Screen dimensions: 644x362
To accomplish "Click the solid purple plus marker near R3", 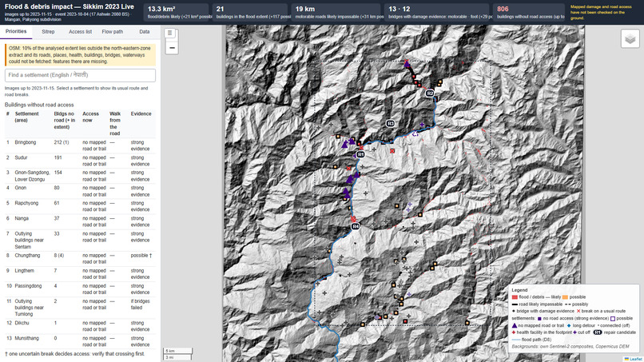I will tap(422, 124).
